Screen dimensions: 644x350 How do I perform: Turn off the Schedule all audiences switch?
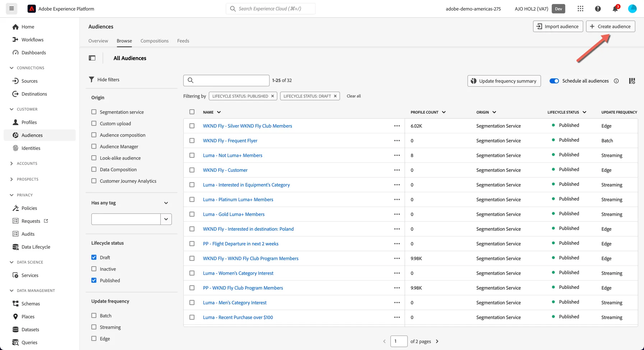pyautogui.click(x=554, y=81)
